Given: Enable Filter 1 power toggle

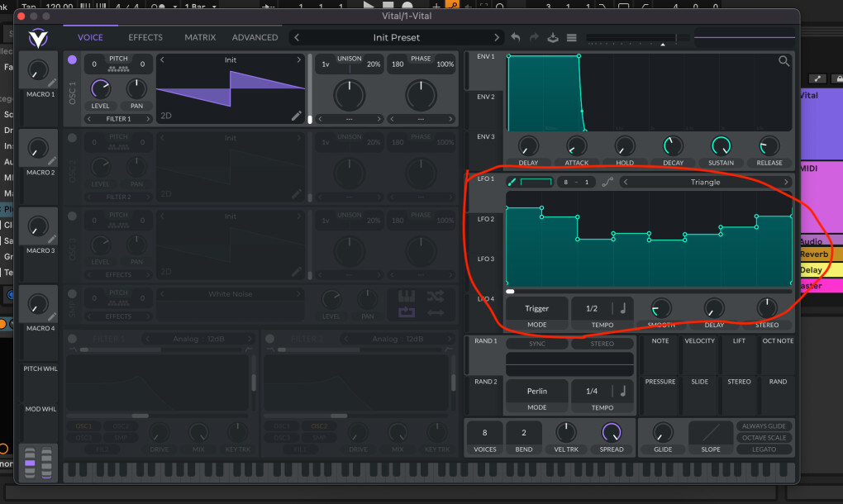Looking at the screenshot, I should point(72,339).
